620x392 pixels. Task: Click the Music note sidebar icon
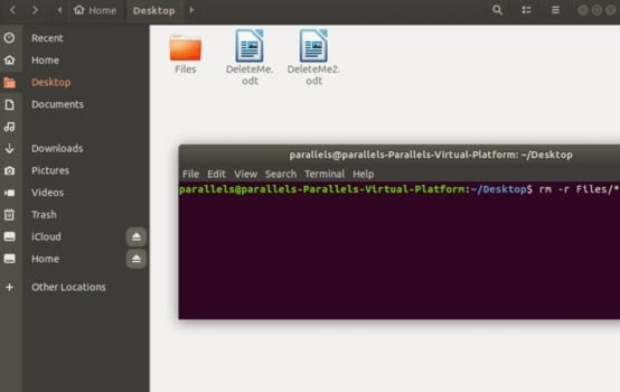coord(9,127)
